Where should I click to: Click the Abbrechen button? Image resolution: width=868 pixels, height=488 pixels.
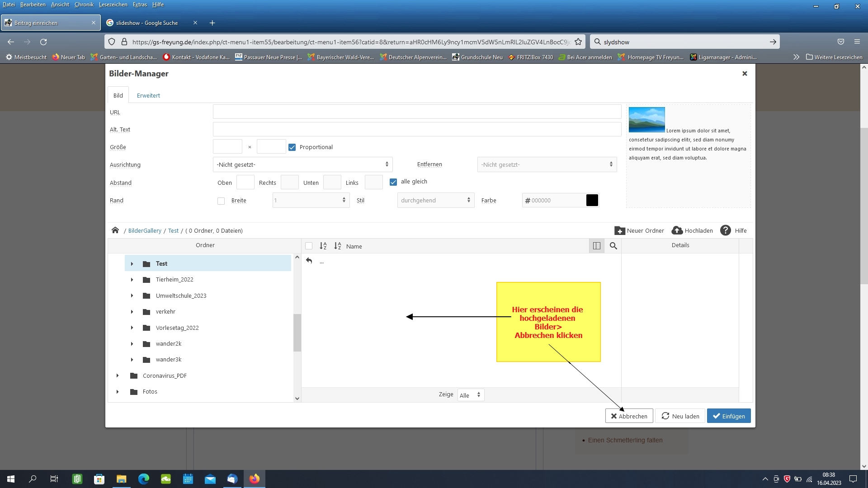pyautogui.click(x=629, y=416)
